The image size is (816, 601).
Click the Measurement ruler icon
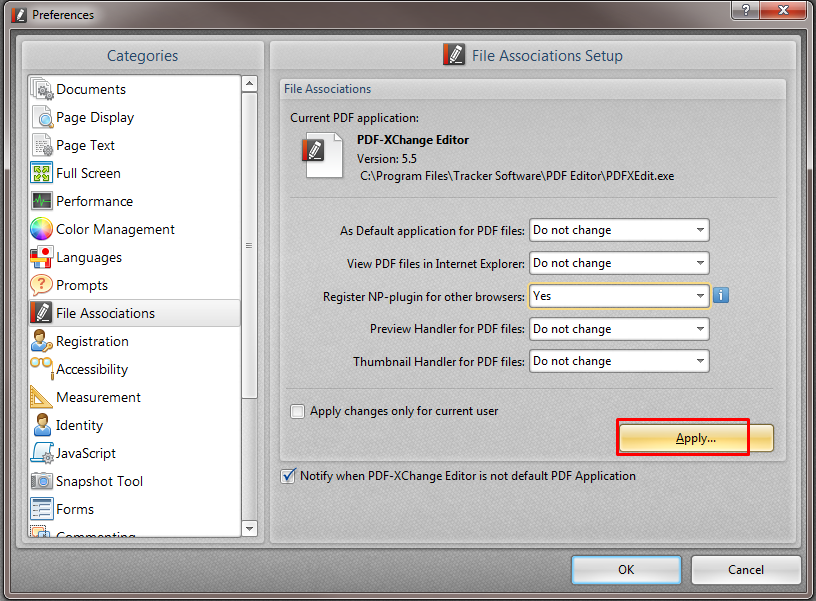(x=42, y=397)
